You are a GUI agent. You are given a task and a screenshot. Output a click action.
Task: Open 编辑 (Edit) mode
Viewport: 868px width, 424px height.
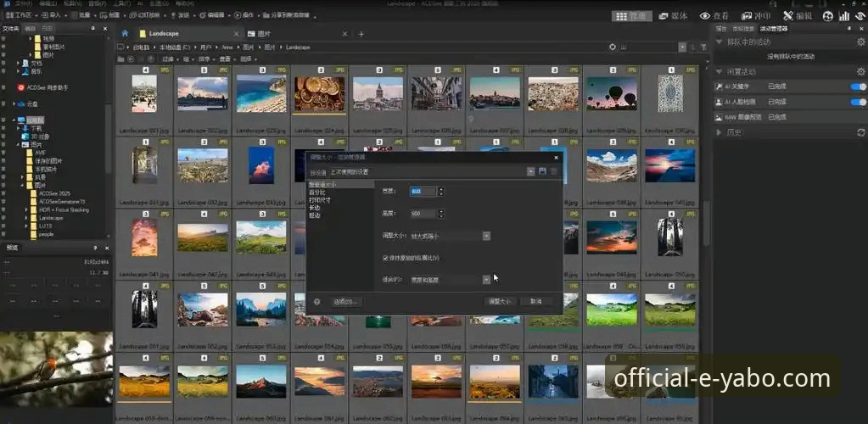click(x=798, y=15)
